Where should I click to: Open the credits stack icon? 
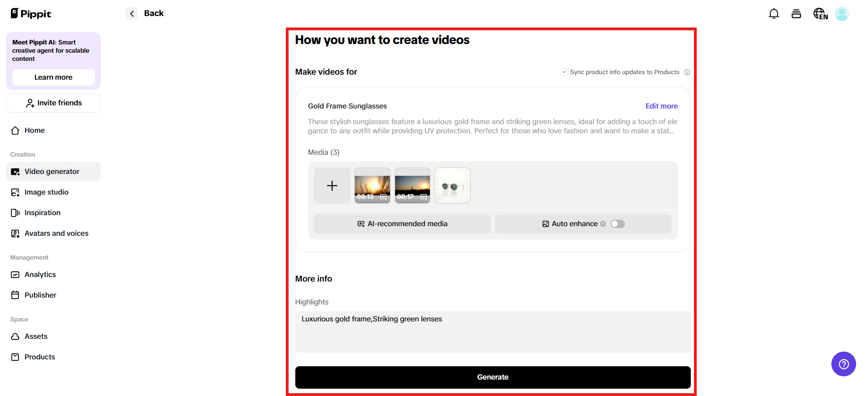point(796,14)
